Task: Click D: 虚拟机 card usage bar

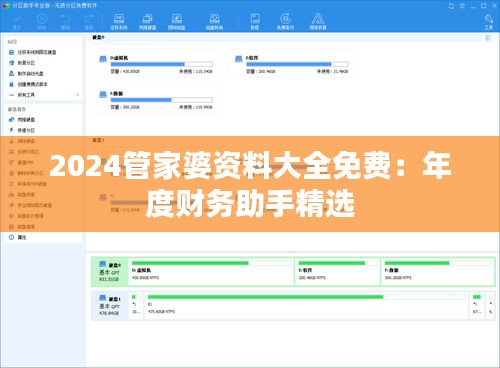Action: [161, 64]
